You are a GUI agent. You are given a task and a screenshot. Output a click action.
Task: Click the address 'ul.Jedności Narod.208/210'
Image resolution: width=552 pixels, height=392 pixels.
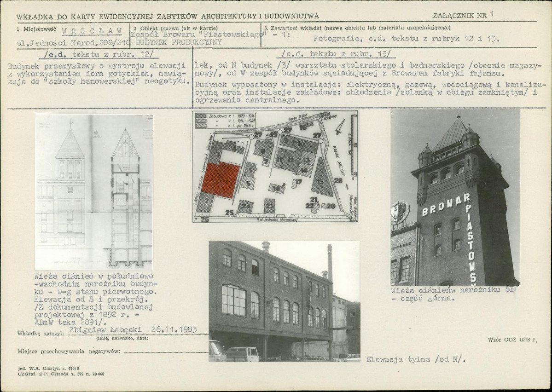[x=73, y=43]
